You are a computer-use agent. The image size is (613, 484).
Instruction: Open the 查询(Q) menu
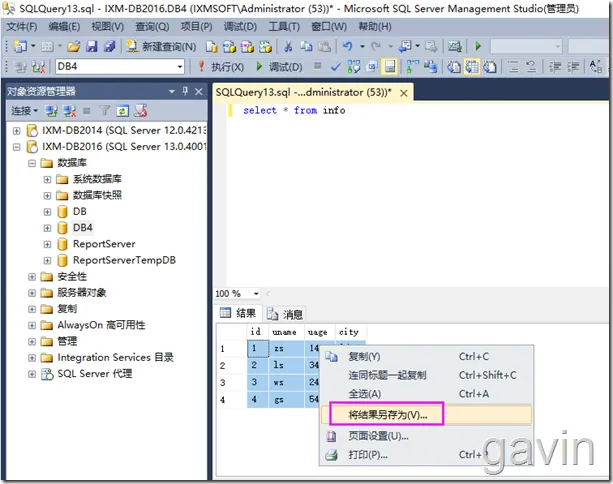[152, 27]
